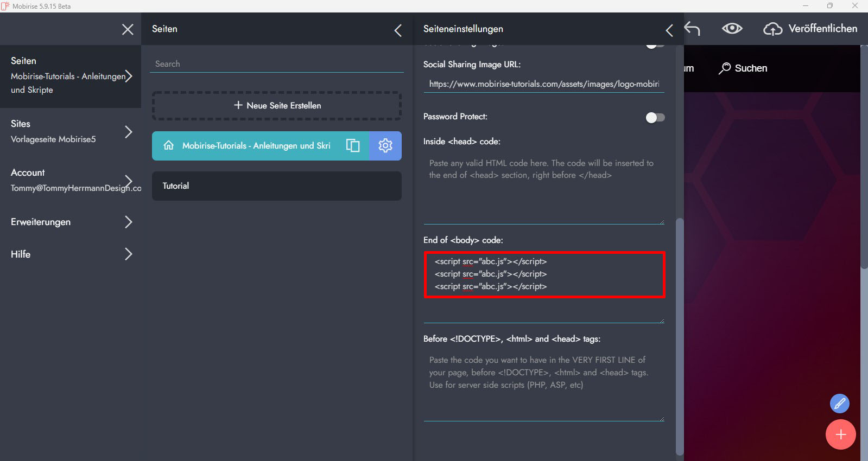Click the home icon on the Mobirise-Tutorials page
This screenshot has width=868, height=461.
[x=169, y=145]
